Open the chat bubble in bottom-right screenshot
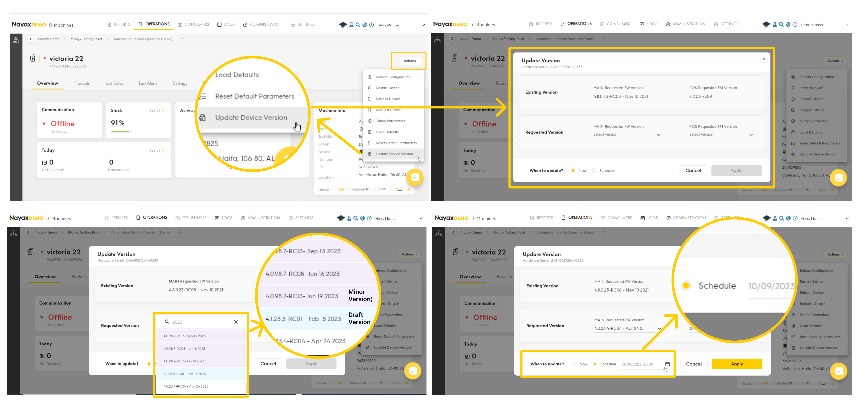The width and height of the screenshot is (868, 412). [x=839, y=371]
